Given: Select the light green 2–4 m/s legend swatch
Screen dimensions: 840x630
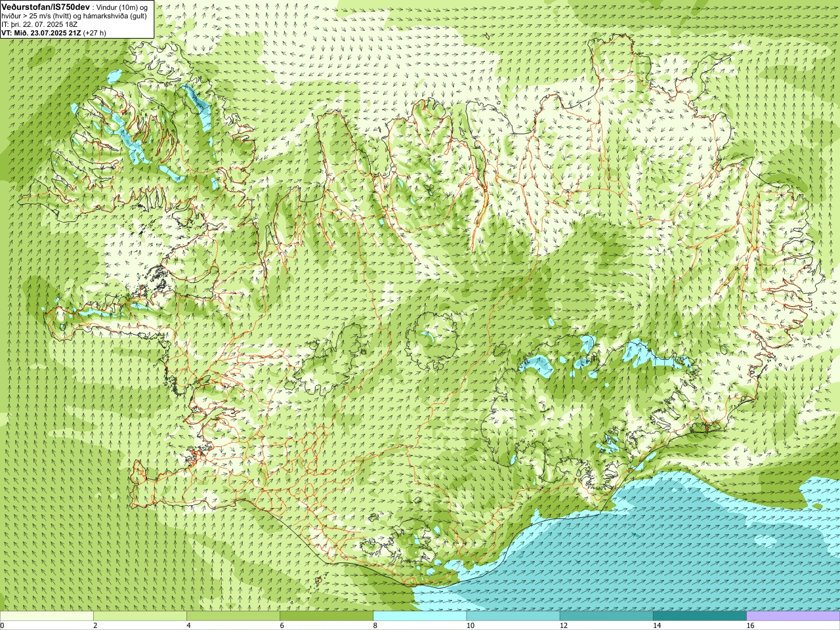Looking at the screenshot, I should point(140,616).
